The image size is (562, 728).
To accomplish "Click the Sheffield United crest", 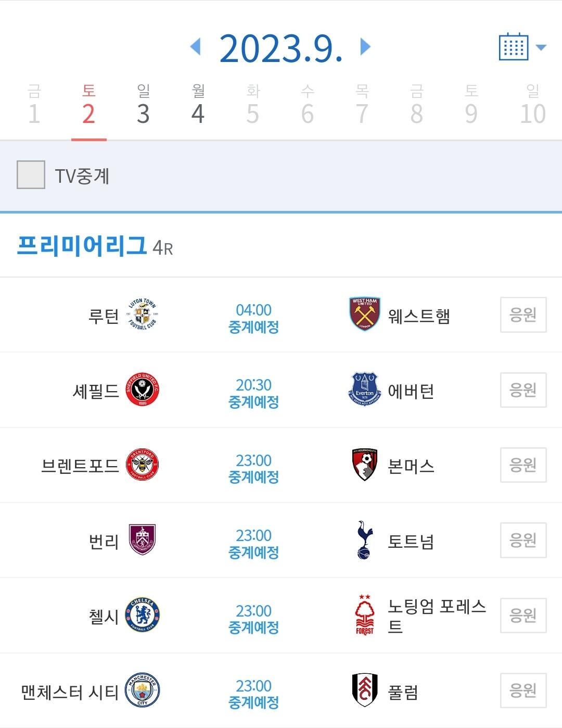I will coord(142,390).
